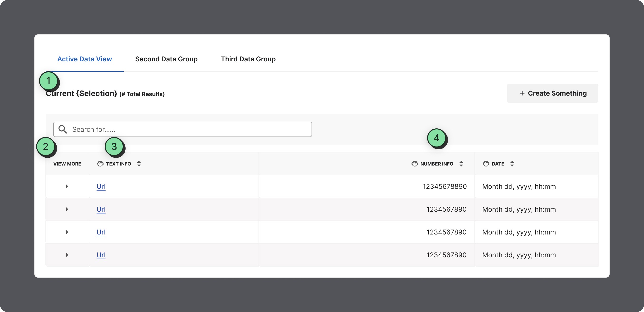
Task: Sort by NUMBER INFO column arrows
Action: 461,164
